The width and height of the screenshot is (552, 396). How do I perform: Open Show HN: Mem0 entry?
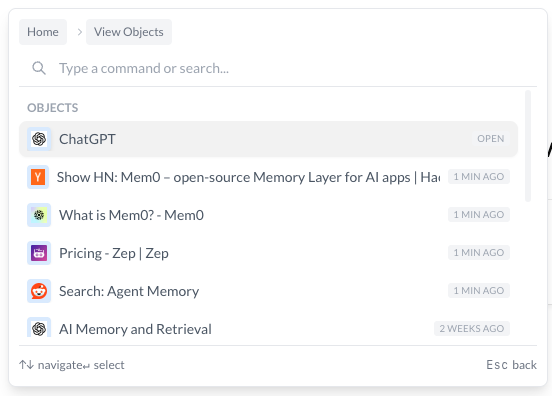268,177
